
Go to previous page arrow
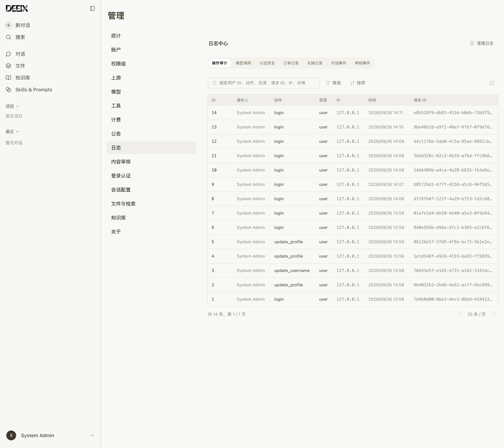click(459, 314)
